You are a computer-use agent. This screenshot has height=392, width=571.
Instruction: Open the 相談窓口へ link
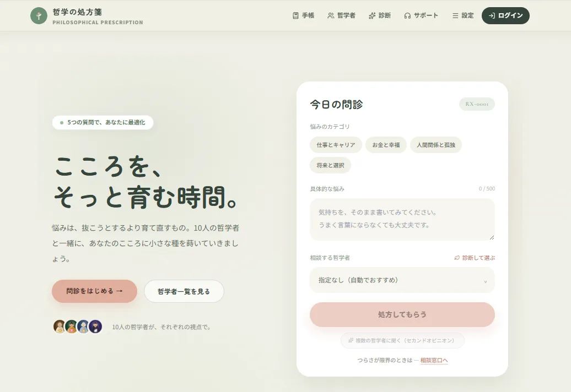click(434, 361)
